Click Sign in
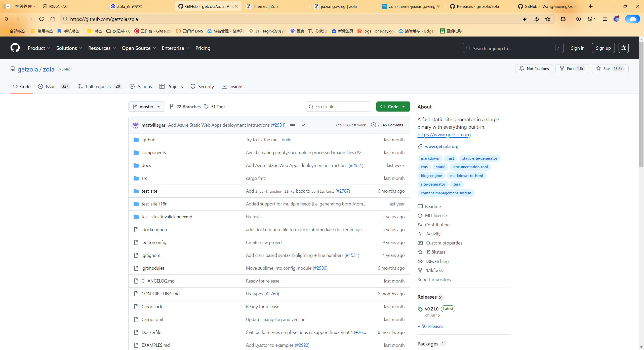Image resolution: width=644 pixels, height=350 pixels. pyautogui.click(x=578, y=48)
